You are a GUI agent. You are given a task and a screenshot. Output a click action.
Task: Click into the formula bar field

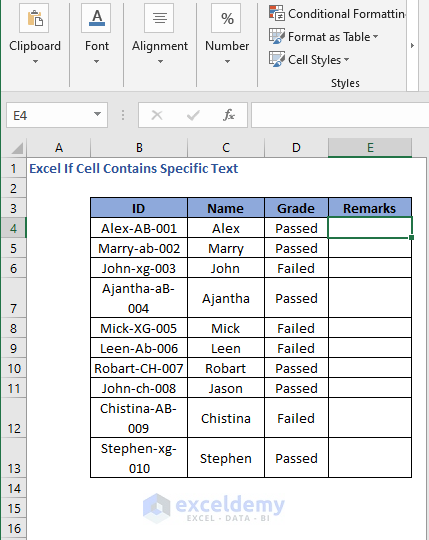click(340, 115)
